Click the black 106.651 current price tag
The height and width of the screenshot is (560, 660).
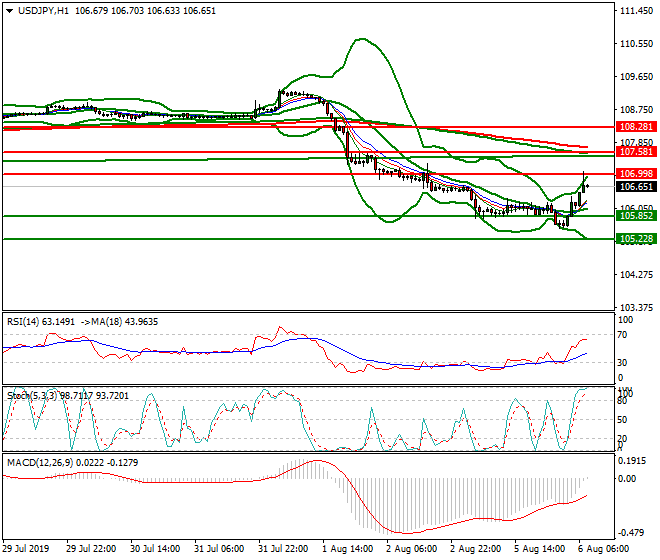coord(637,187)
